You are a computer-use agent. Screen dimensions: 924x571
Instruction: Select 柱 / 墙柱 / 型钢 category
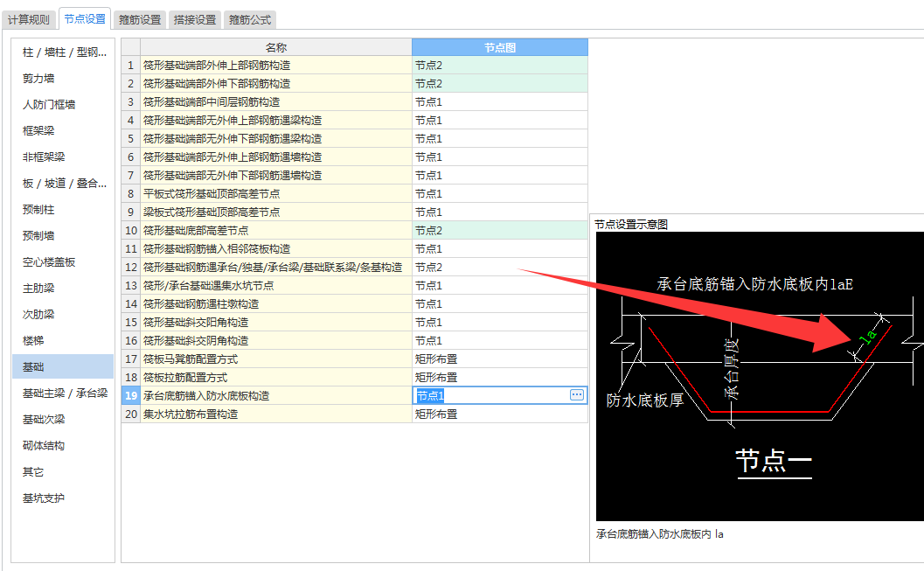coord(64,52)
